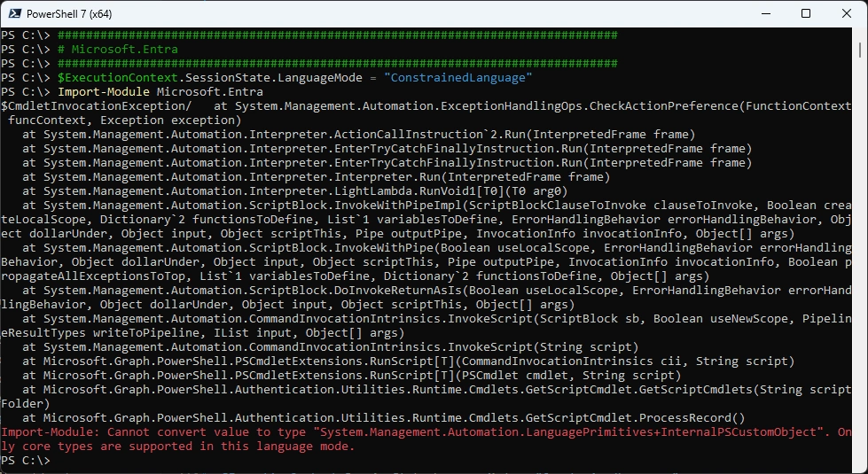The height and width of the screenshot is (474, 868).
Task: Close the PowerShell 7 window
Action: coord(846,13)
